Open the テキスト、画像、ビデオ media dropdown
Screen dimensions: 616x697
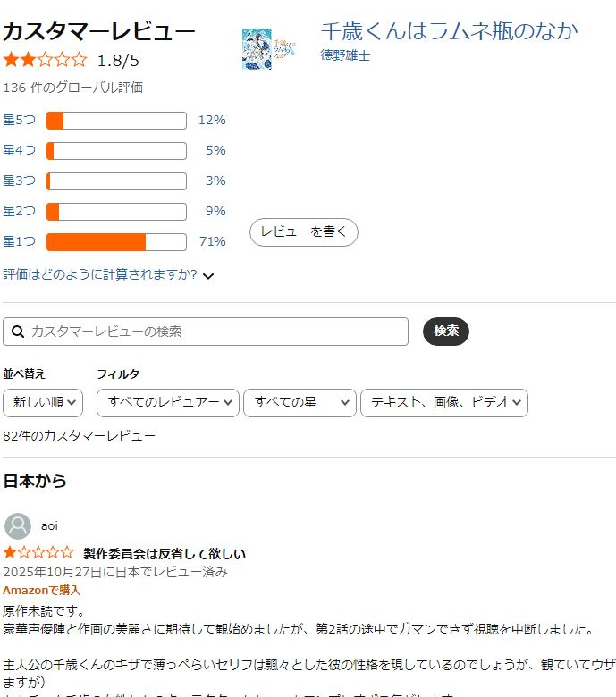443,403
